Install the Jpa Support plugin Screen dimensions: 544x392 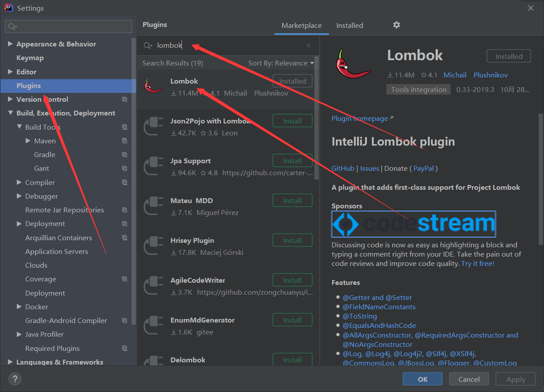(293, 161)
